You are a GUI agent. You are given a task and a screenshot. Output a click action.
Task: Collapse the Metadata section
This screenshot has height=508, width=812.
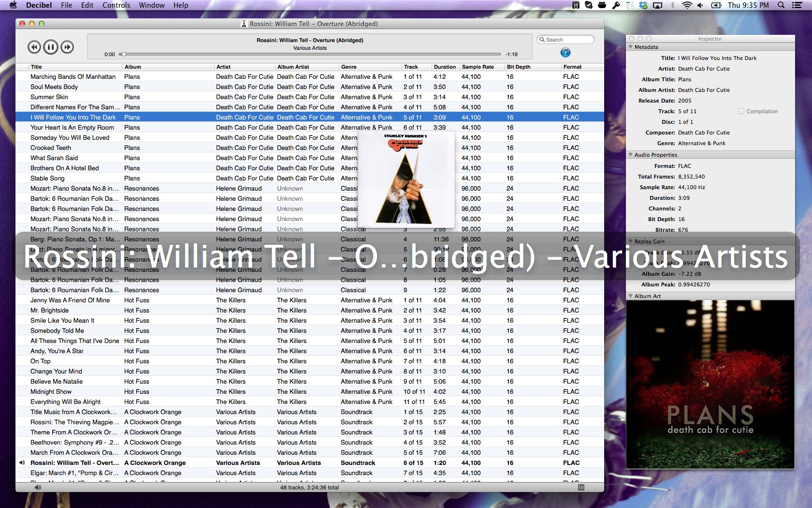point(631,47)
